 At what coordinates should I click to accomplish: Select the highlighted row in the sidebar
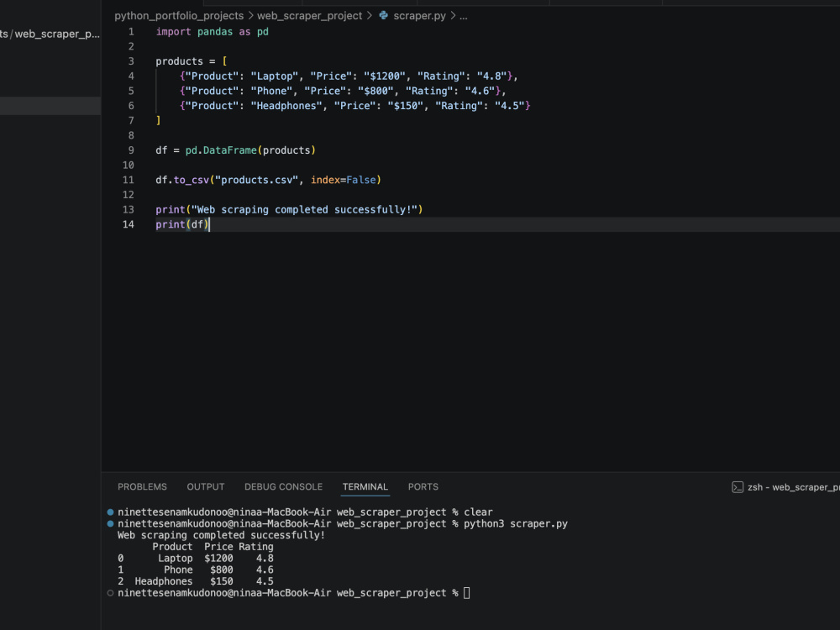point(50,106)
